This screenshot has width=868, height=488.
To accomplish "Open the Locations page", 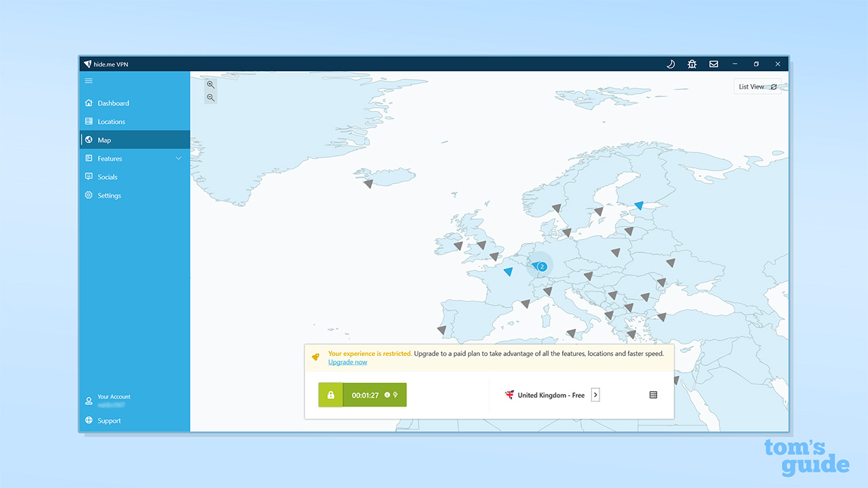I will pos(111,122).
